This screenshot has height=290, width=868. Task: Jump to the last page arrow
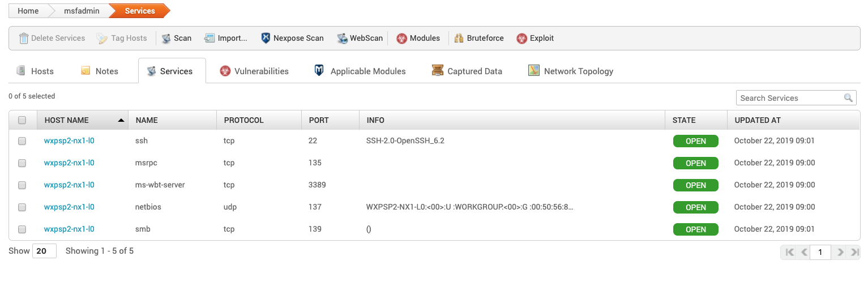(855, 252)
